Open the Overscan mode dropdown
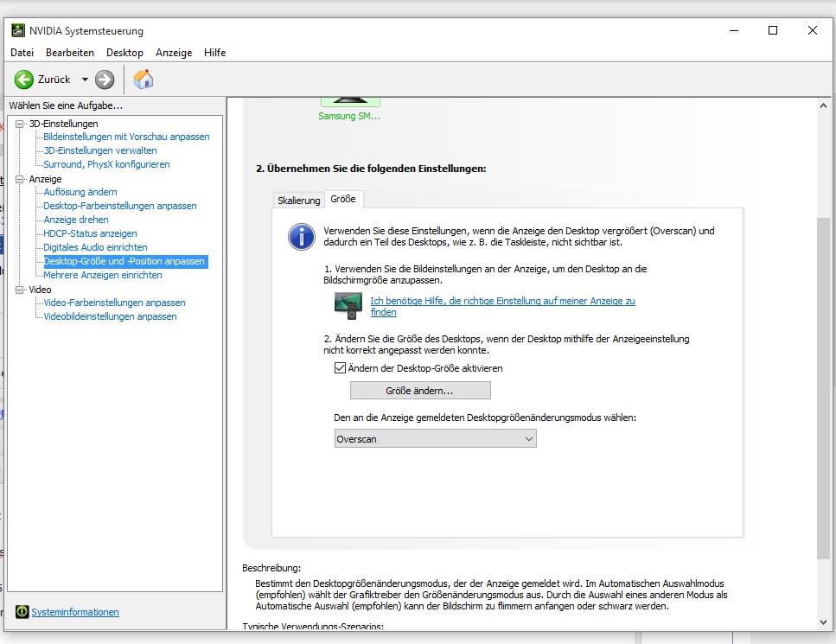 (x=435, y=439)
